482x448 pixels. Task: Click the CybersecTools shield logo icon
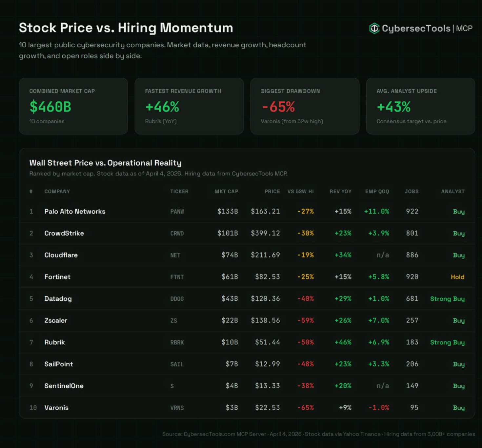(x=374, y=29)
